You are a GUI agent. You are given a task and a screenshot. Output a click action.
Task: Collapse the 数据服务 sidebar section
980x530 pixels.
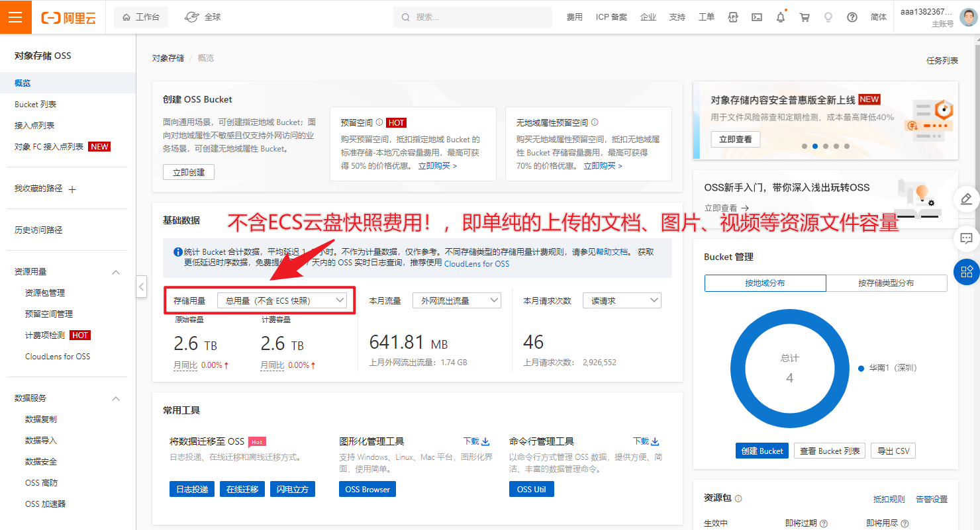point(116,398)
